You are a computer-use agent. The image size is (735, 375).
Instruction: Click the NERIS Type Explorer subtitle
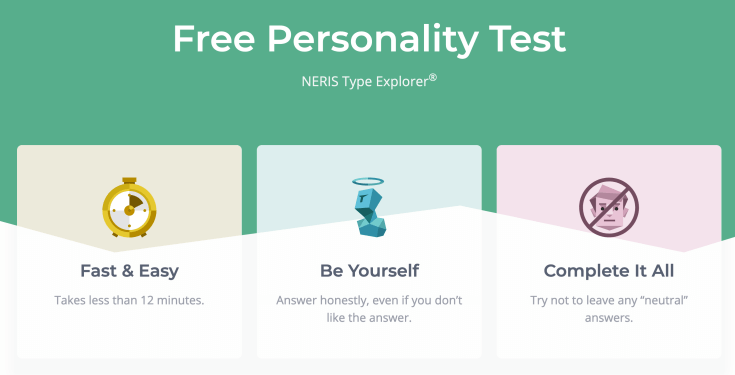click(x=369, y=81)
